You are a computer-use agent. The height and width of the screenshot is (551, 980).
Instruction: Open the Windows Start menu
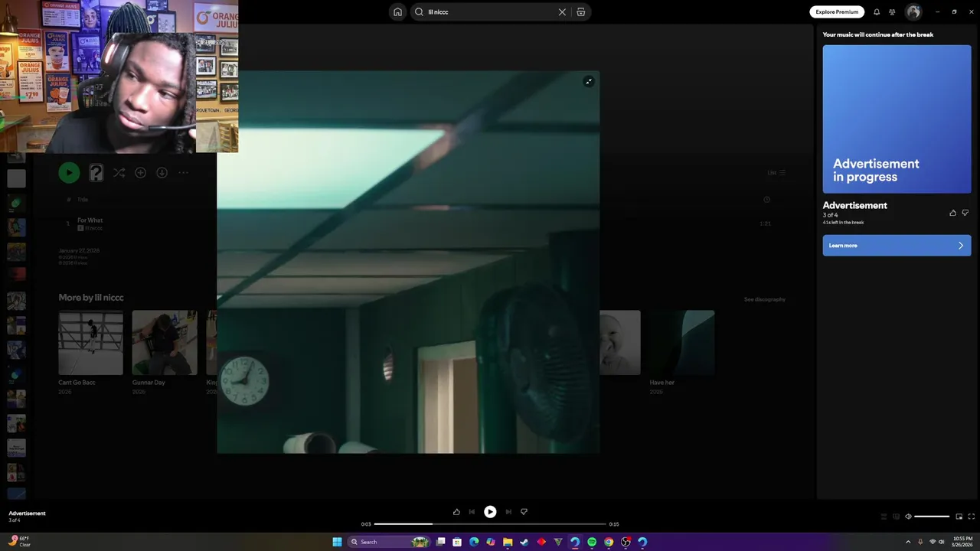click(337, 542)
